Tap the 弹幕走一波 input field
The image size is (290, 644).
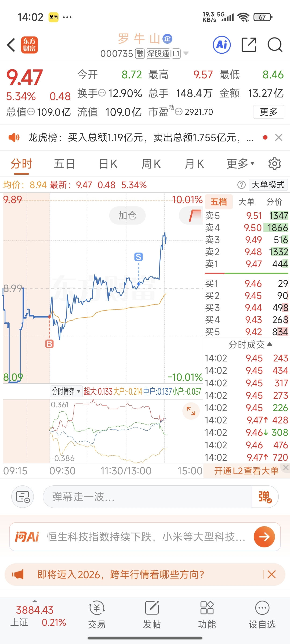pyautogui.click(x=147, y=497)
